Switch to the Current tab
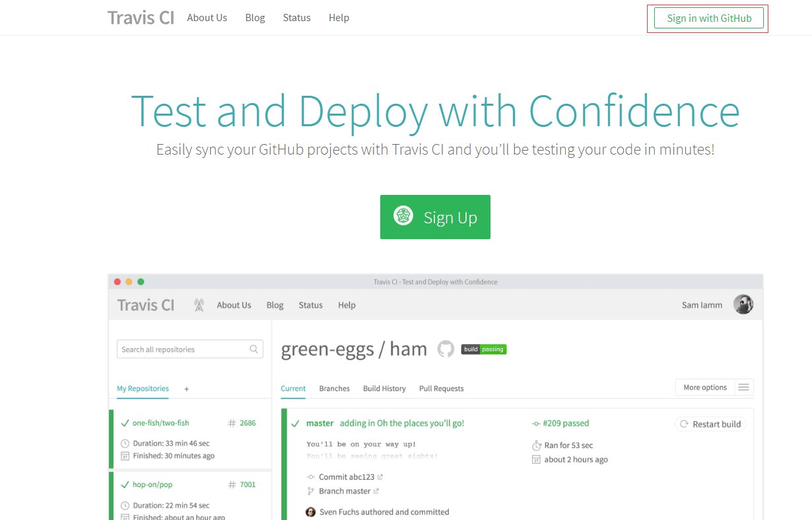This screenshot has height=520, width=812. click(x=293, y=389)
